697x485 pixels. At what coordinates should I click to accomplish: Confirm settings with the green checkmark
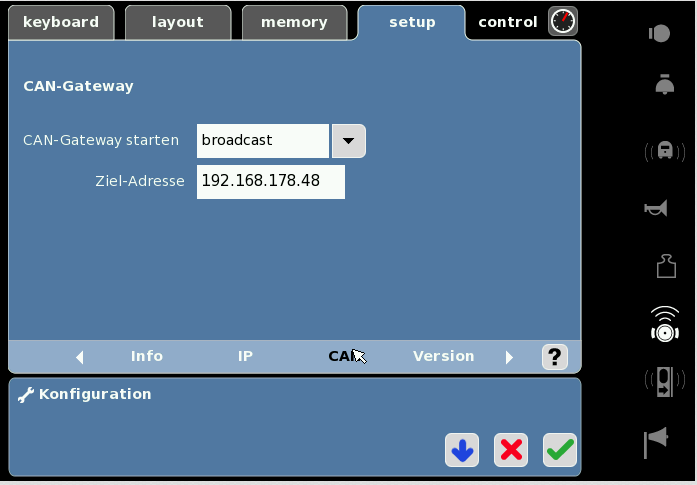(x=560, y=450)
